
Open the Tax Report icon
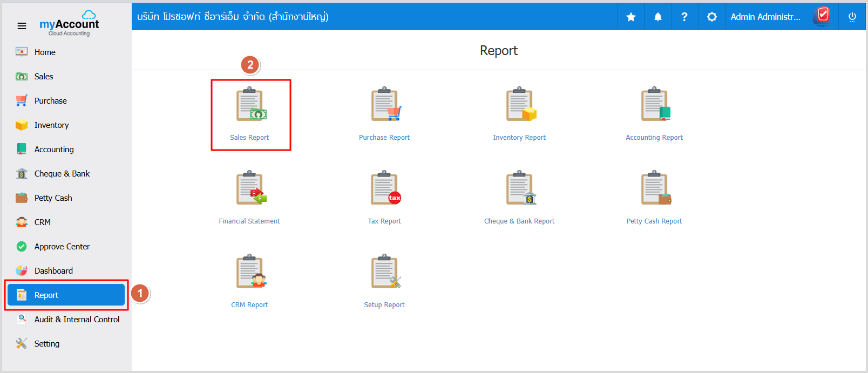[x=385, y=188]
